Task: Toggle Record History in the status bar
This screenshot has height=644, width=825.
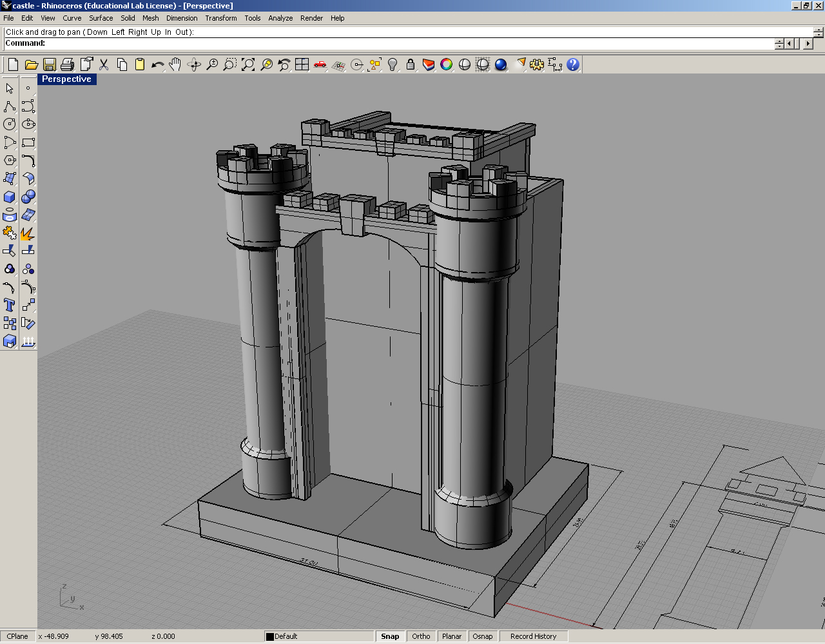Action: (533, 636)
